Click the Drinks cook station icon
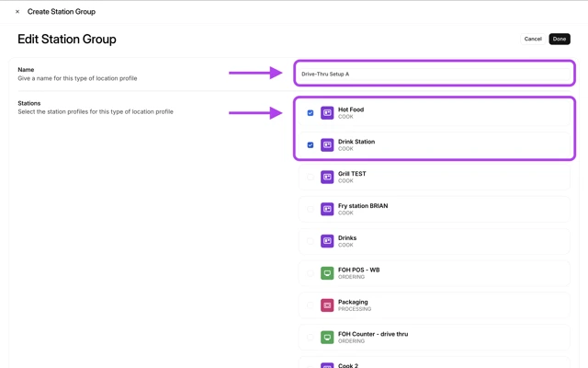Image resolution: width=588 pixels, height=368 pixels. click(x=327, y=241)
